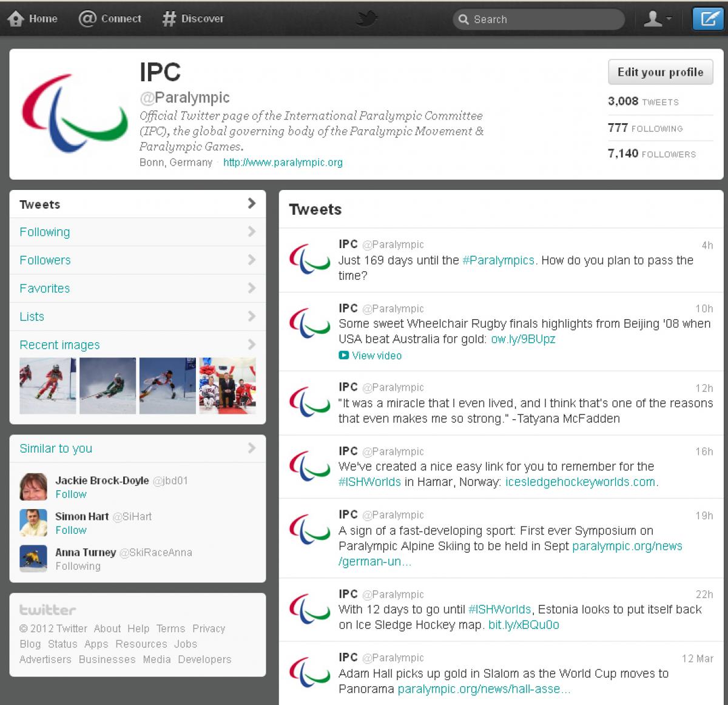
Task: Open the Jobs footer link
Action: (186, 644)
